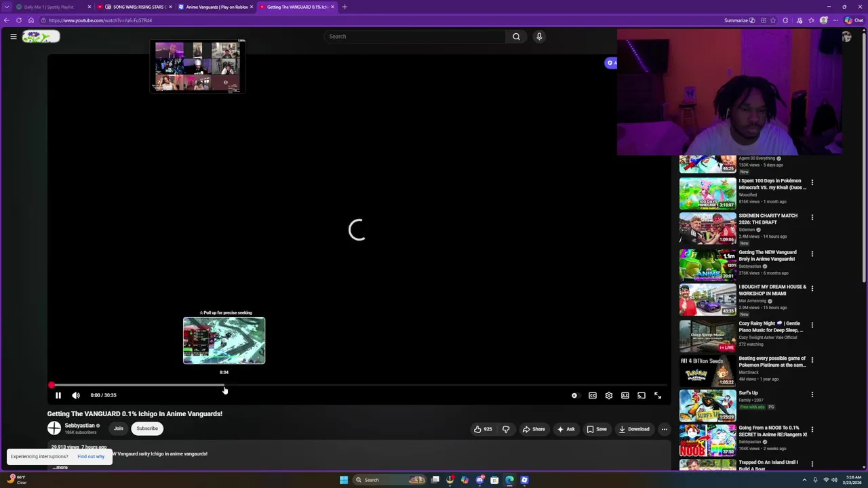Open the taskbar clock showing 5:18 AM

pos(852,480)
